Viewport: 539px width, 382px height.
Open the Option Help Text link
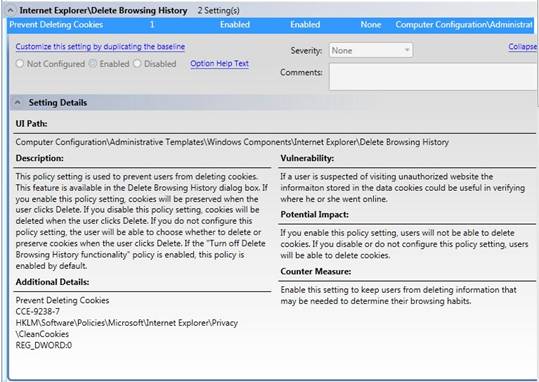click(219, 64)
